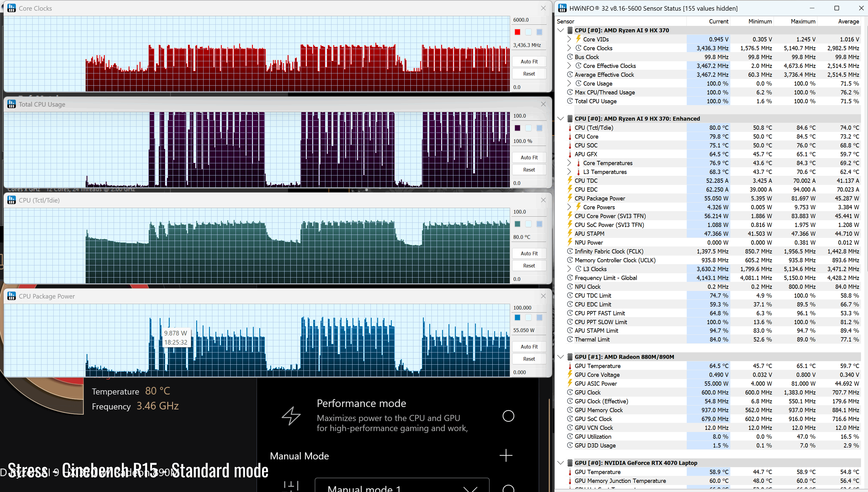The height and width of the screenshot is (492, 868).
Task: Select the Manual mode 1 radio button
Action: (x=508, y=488)
